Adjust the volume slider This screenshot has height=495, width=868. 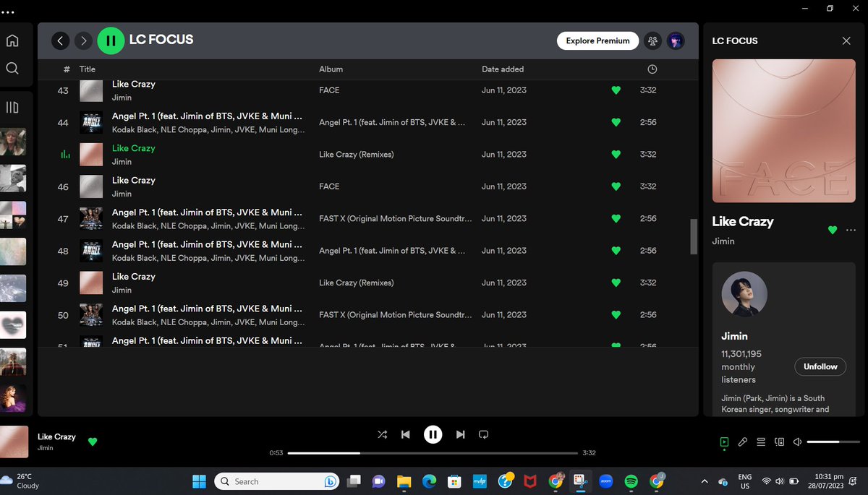click(832, 442)
